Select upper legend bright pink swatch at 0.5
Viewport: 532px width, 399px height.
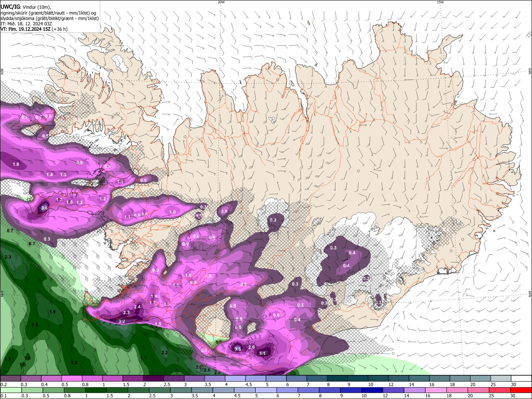pyautogui.click(x=71, y=378)
